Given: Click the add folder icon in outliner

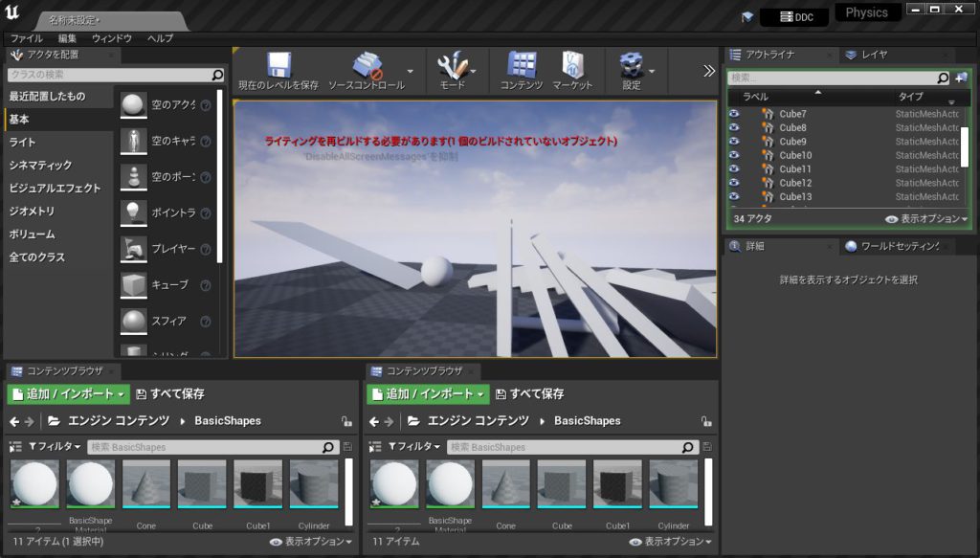Looking at the screenshot, I should click(961, 78).
